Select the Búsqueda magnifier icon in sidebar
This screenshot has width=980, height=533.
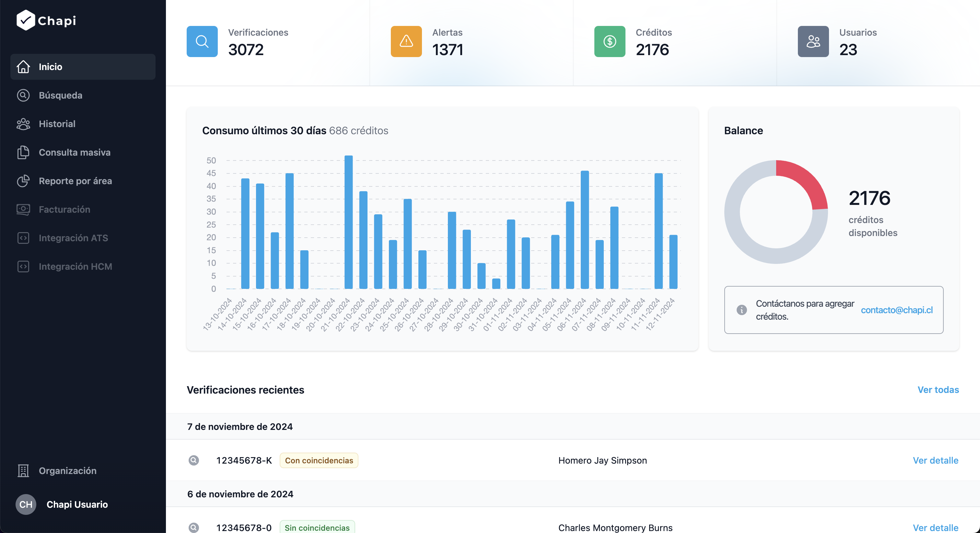(x=23, y=95)
